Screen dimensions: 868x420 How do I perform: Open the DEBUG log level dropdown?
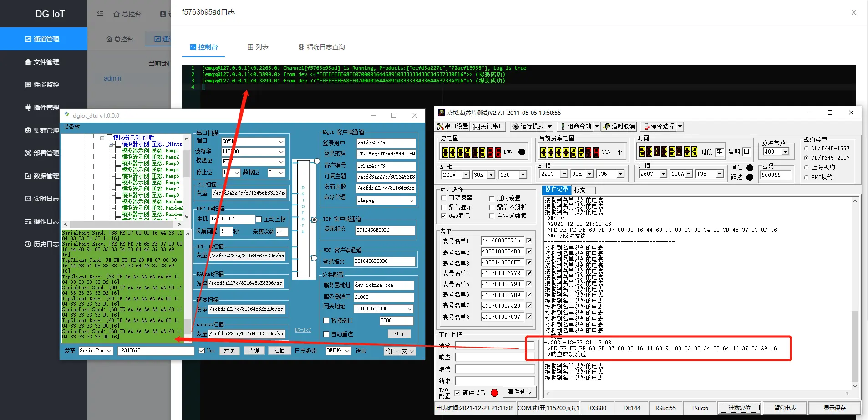(x=347, y=351)
